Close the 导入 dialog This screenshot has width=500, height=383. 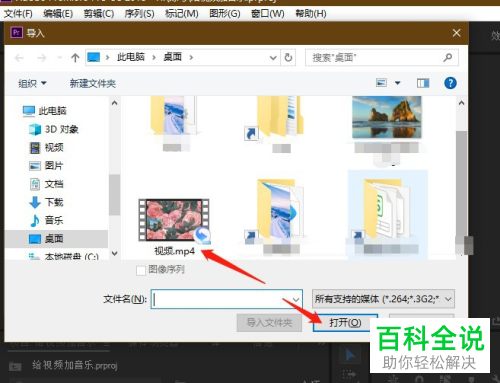[x=456, y=33]
